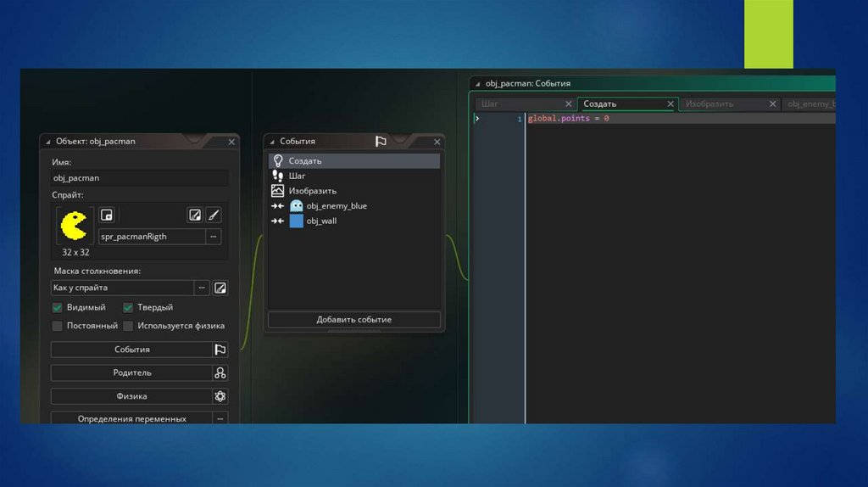Select Шаг event in events list

tap(354, 176)
